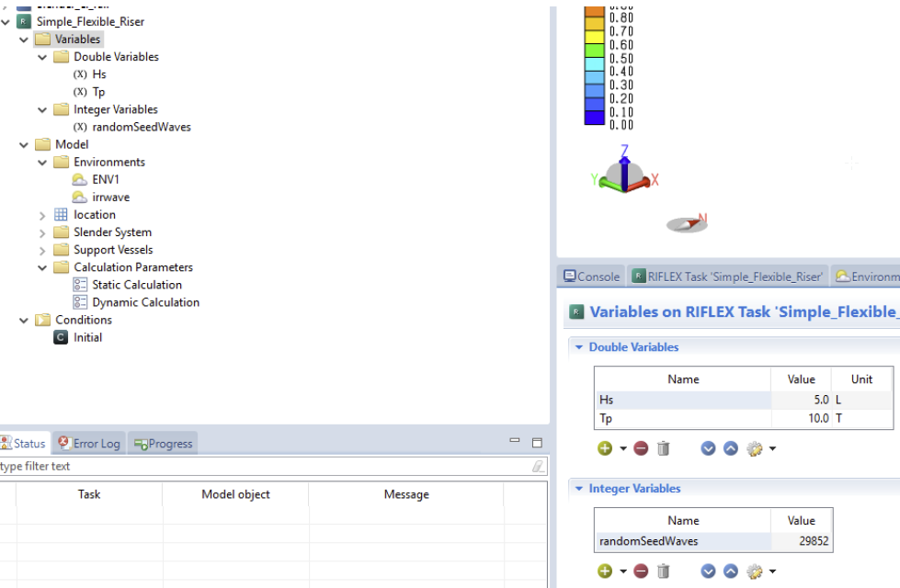Screen dimensions: 900x588
Task: Open the Console tab
Action: (x=591, y=276)
